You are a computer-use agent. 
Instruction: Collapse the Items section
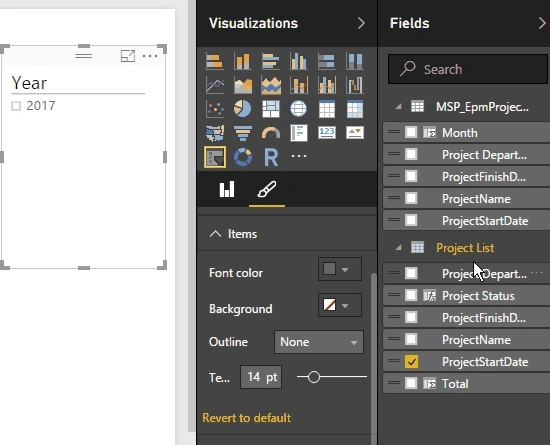215,234
